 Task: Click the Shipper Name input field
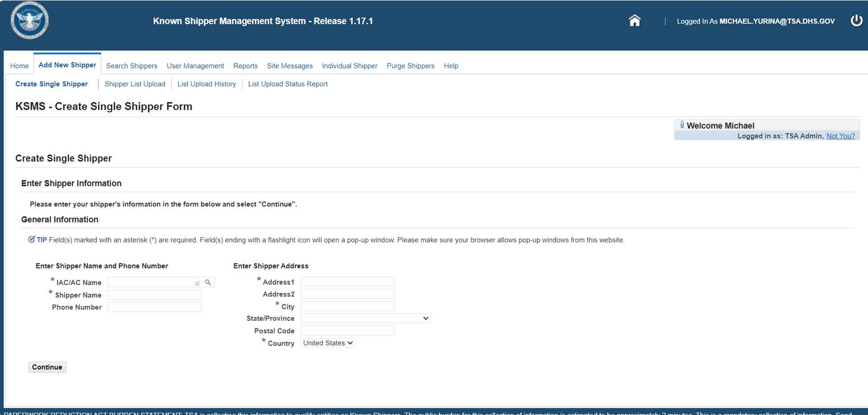154,295
